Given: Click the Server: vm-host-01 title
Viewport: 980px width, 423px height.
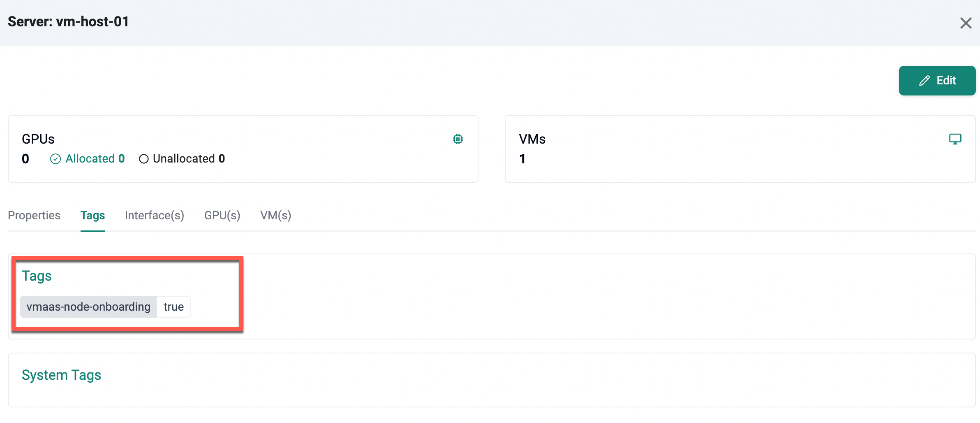Looking at the screenshot, I should (x=68, y=21).
